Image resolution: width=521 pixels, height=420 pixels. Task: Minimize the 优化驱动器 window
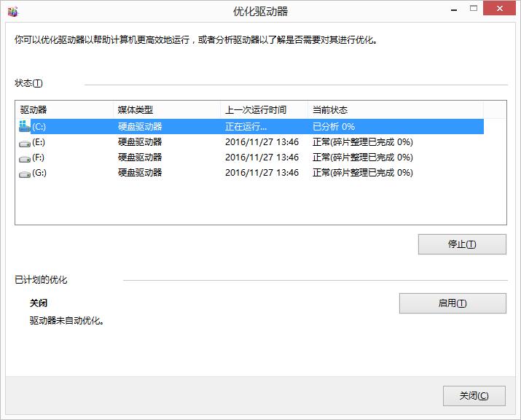coord(454,10)
